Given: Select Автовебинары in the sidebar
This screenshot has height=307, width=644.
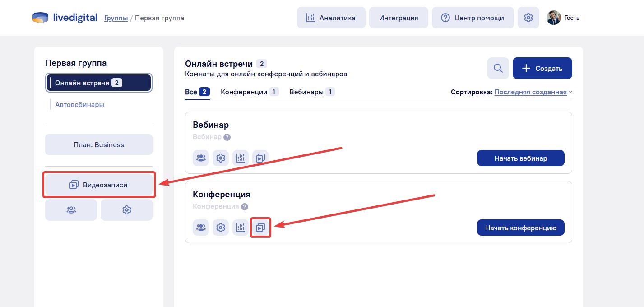Looking at the screenshot, I should (79, 105).
